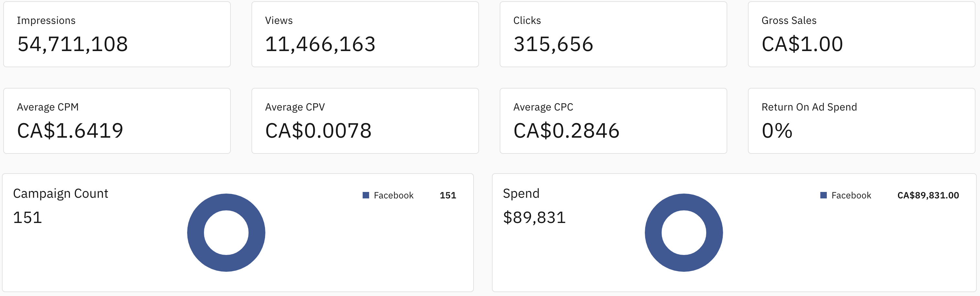Click Facebook legend label in Spend panel
Viewport: 980px width, 296px height.
[851, 195]
